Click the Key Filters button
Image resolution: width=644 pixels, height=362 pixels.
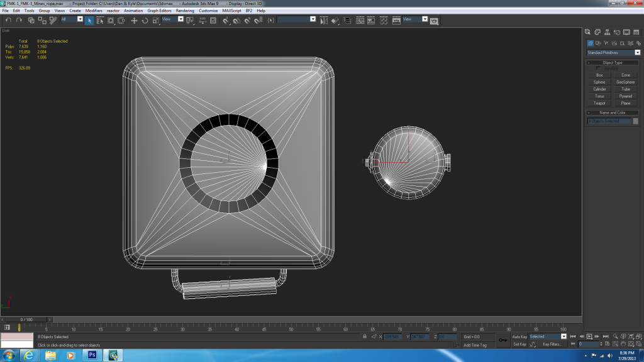click(x=552, y=344)
